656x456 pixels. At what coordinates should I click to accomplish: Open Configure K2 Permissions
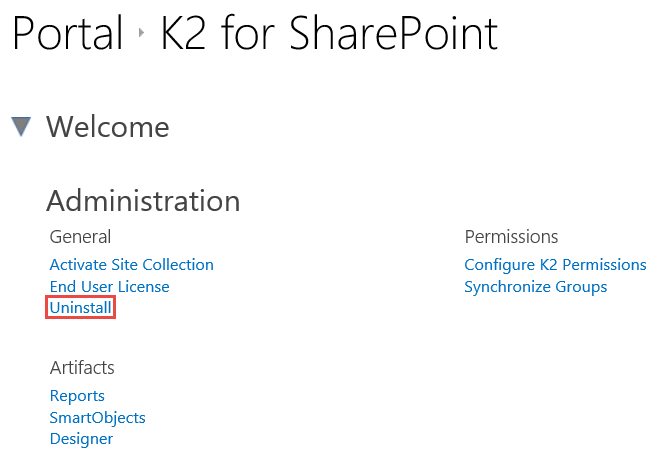click(555, 265)
